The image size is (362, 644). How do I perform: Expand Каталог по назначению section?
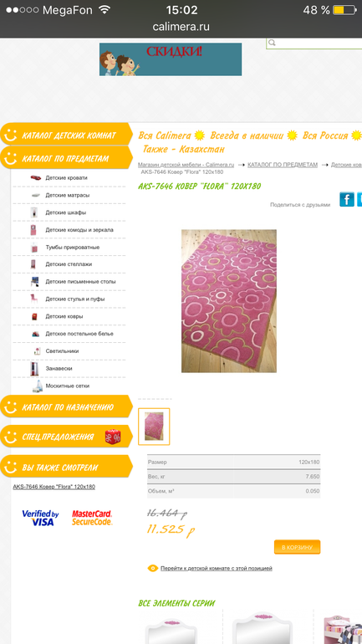tap(67, 407)
